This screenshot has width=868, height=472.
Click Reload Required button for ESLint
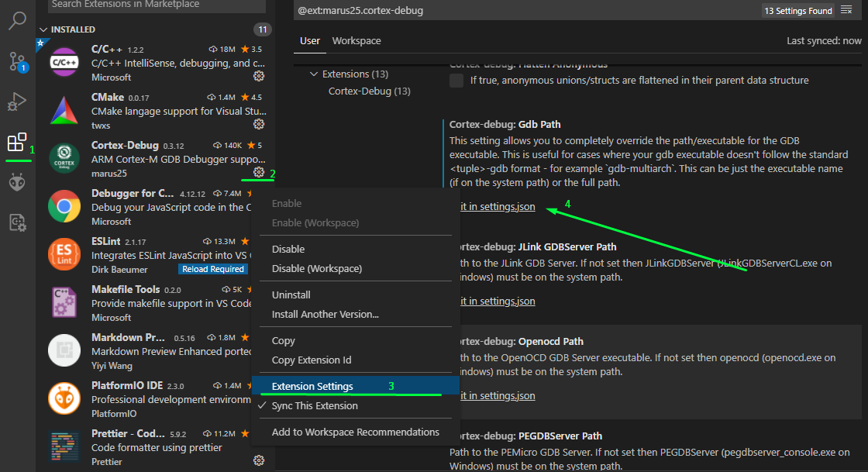click(x=213, y=269)
